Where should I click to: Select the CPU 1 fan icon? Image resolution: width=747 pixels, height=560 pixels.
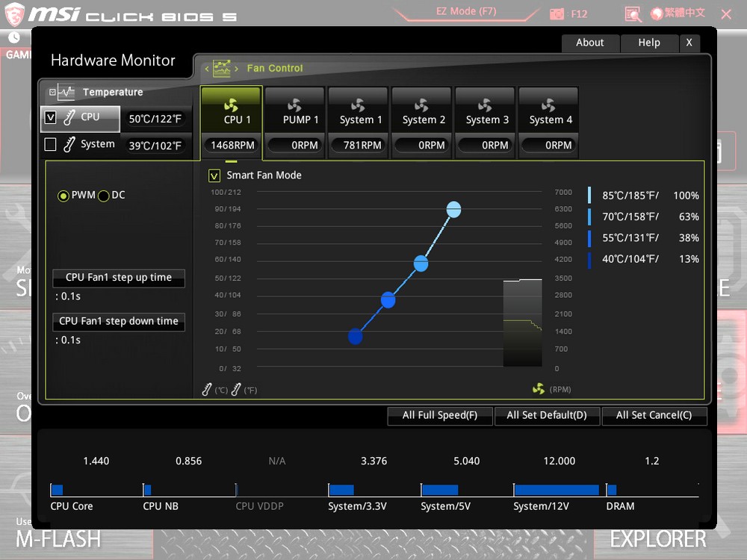[x=231, y=105]
